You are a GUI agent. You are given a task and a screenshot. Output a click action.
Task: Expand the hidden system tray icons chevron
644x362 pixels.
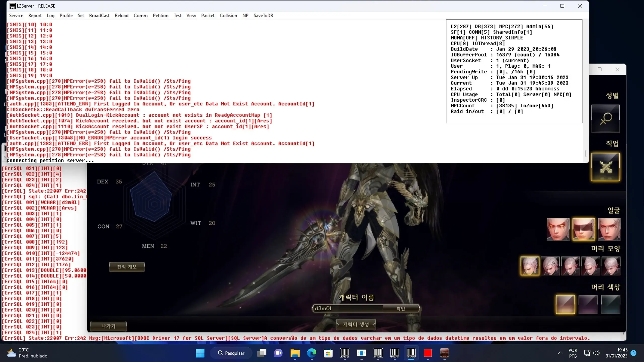click(x=560, y=353)
